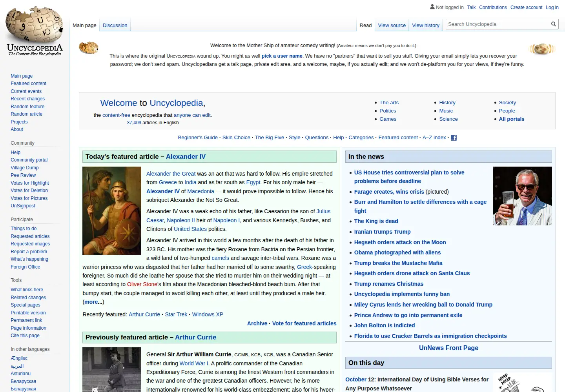Click Create account
The height and width of the screenshot is (392, 565).
(x=526, y=7)
